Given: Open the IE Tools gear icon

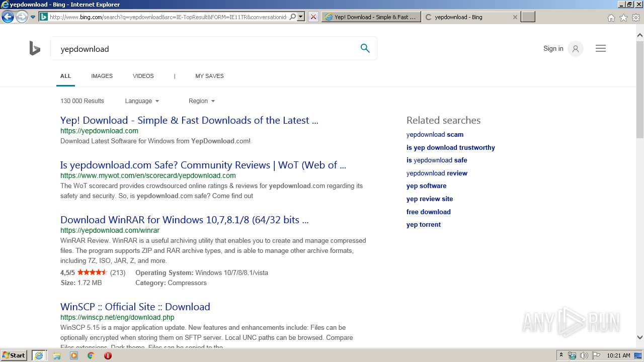Looking at the screenshot, I should 636,18.
